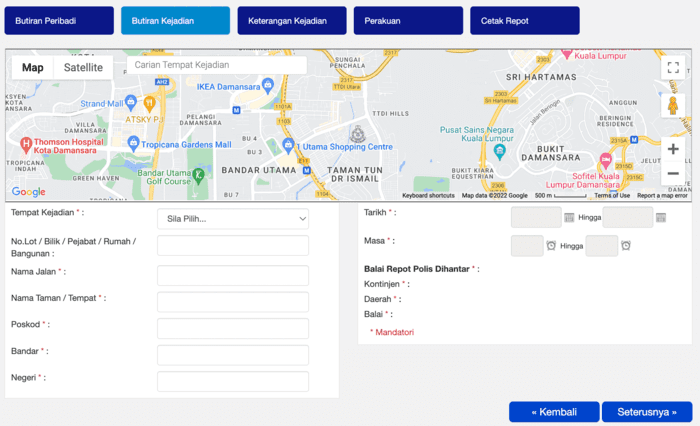Image resolution: width=700 pixels, height=426 pixels.
Task: Open calendar picker for Tarikh start date
Action: 569,217
